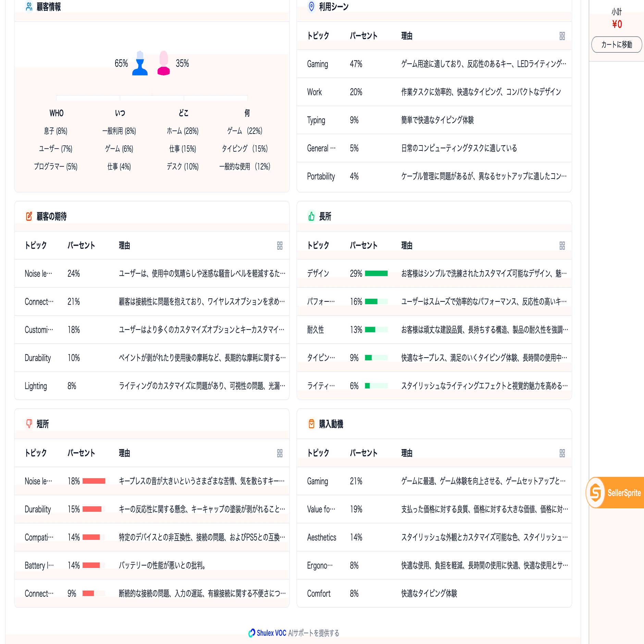Click the Comfort 8% purchase motive row
Screen dimensions: 644x644
click(434, 594)
